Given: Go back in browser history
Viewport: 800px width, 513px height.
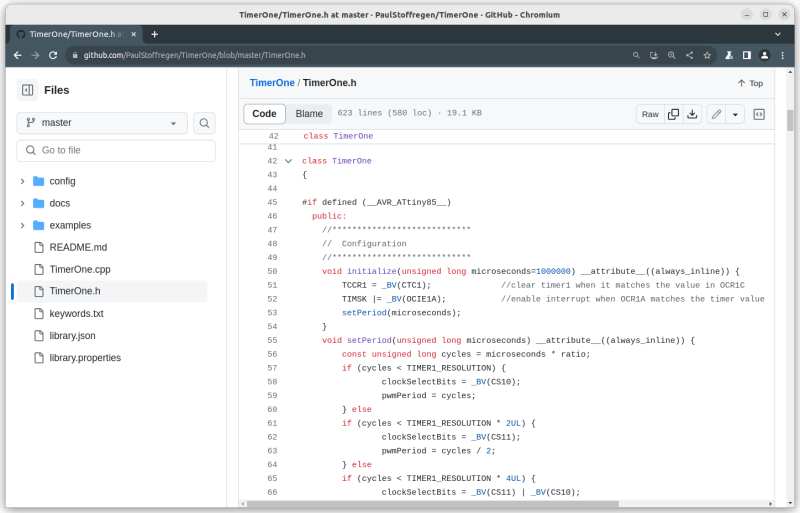Looking at the screenshot, I should pyautogui.click(x=17, y=55).
